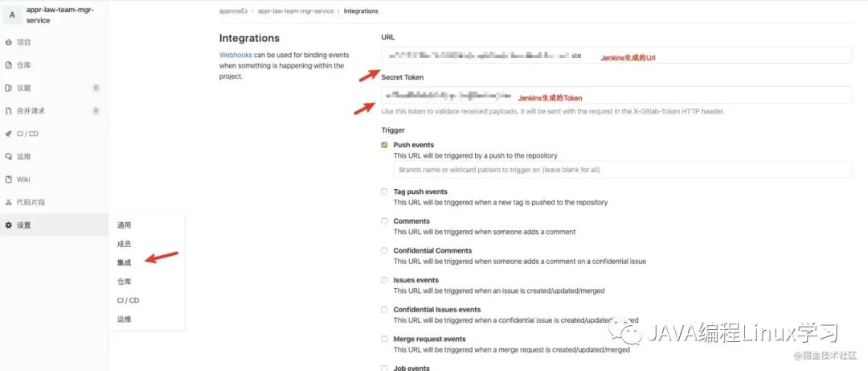868x371 pixels.
Task: Uncheck the Push events checkbox
Action: [x=384, y=145]
